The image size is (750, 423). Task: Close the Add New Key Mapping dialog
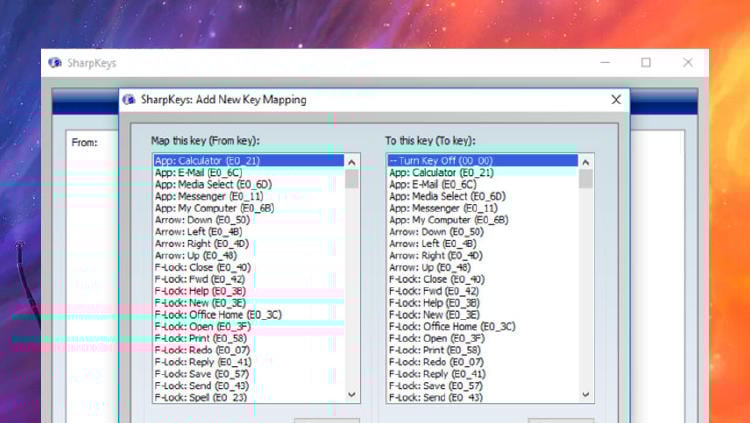pos(616,100)
